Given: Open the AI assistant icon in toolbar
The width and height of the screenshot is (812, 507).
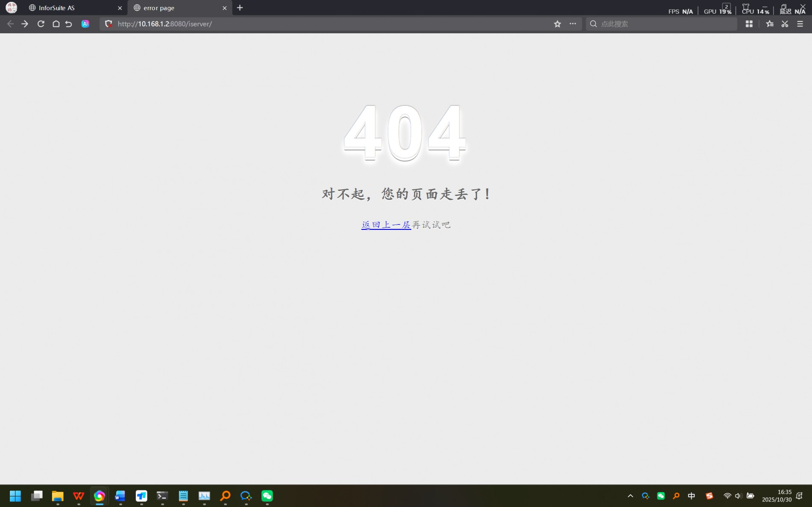Looking at the screenshot, I should click(85, 24).
